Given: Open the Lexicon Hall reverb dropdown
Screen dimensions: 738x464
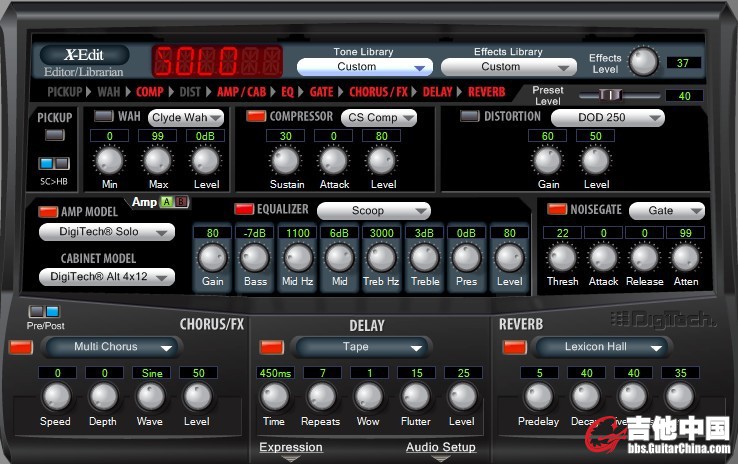Looking at the screenshot, I should coord(602,347).
